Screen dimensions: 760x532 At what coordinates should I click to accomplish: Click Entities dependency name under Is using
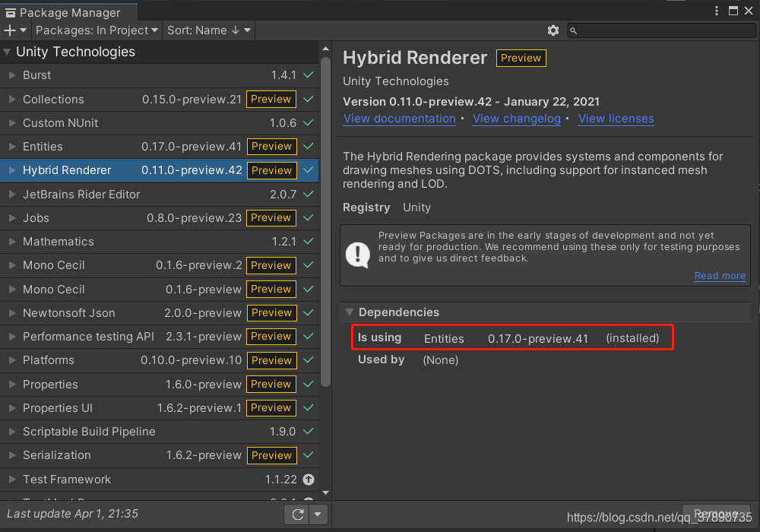click(x=444, y=339)
